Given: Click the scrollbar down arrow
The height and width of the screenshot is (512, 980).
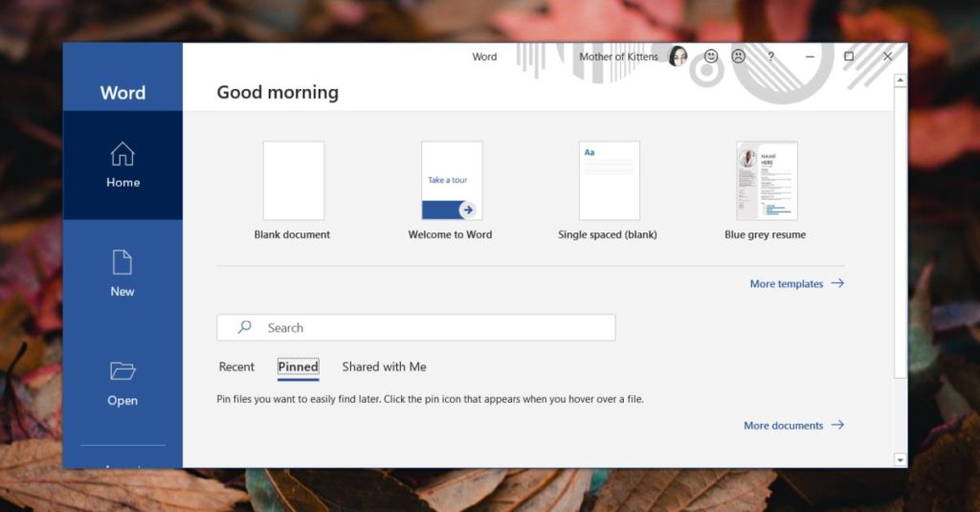Looking at the screenshot, I should [x=900, y=459].
